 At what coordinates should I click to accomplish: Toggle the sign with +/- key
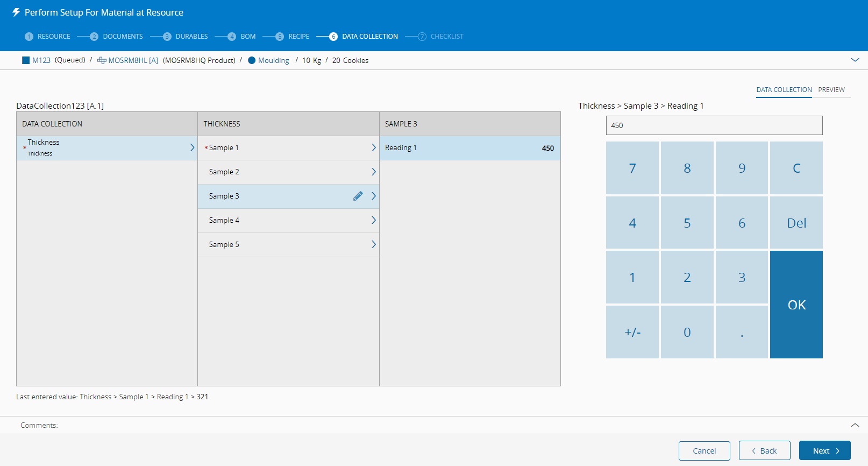pyautogui.click(x=632, y=332)
